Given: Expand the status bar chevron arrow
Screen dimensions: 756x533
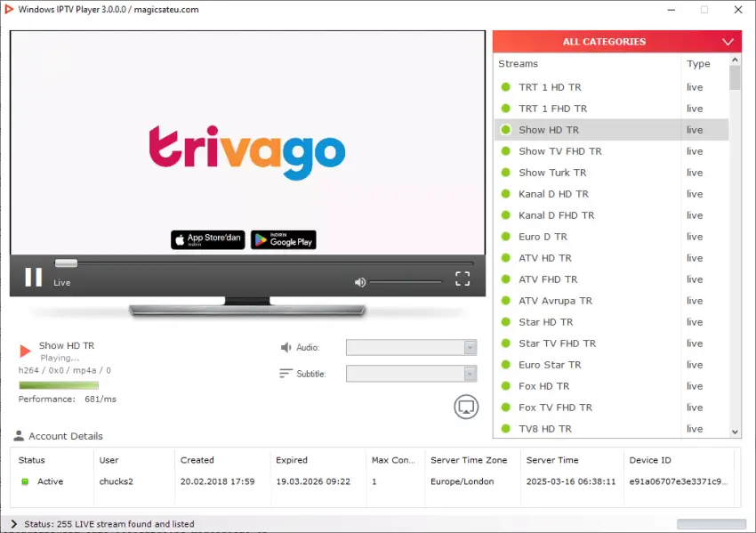Looking at the screenshot, I should 14,524.
